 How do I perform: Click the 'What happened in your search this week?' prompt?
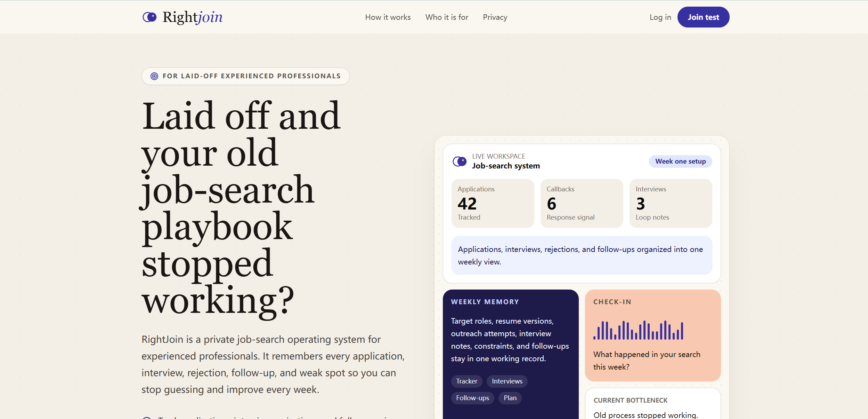[x=647, y=361]
